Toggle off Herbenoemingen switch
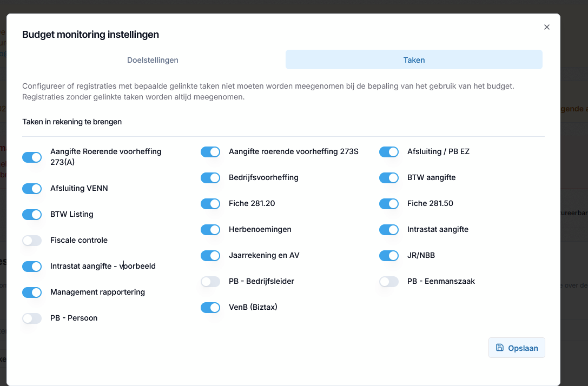This screenshot has width=588, height=386. (x=210, y=229)
